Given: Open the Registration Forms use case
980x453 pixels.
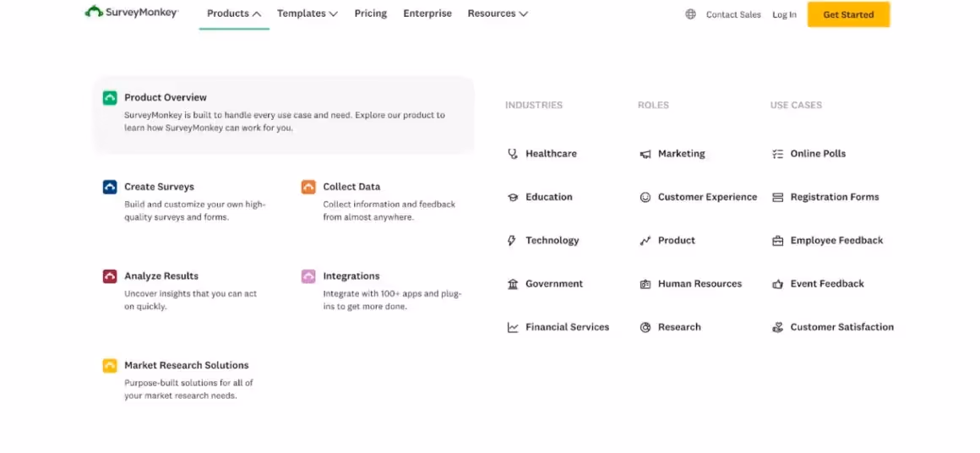Looking at the screenshot, I should [x=835, y=197].
